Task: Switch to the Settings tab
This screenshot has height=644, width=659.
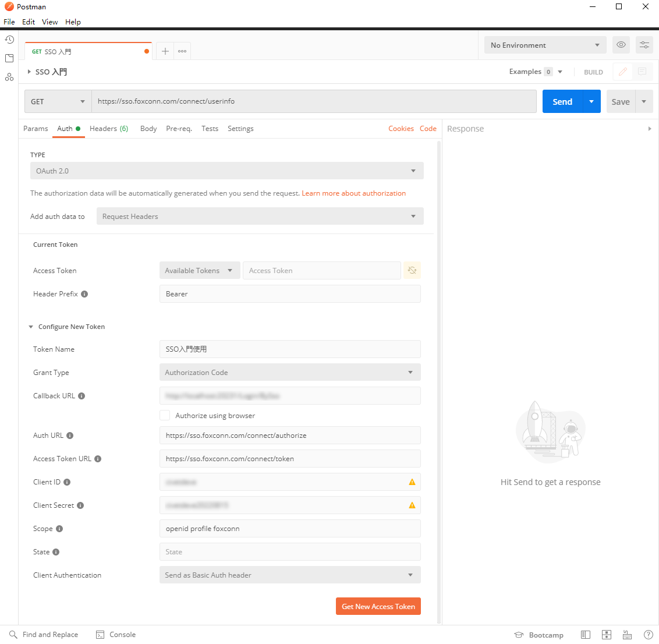Action: (x=240, y=129)
